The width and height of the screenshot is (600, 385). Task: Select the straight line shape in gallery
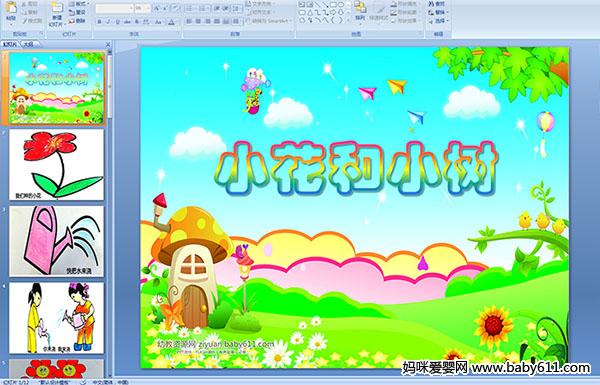click(317, 4)
